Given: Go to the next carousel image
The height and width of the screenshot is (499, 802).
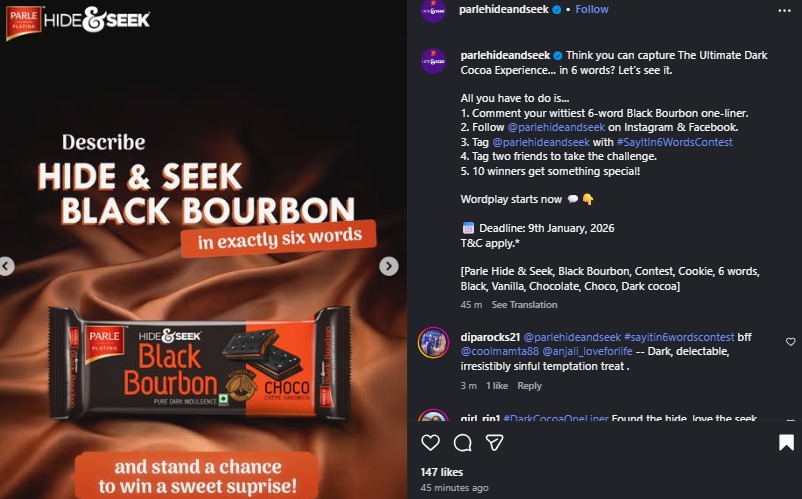Looking at the screenshot, I should [389, 266].
